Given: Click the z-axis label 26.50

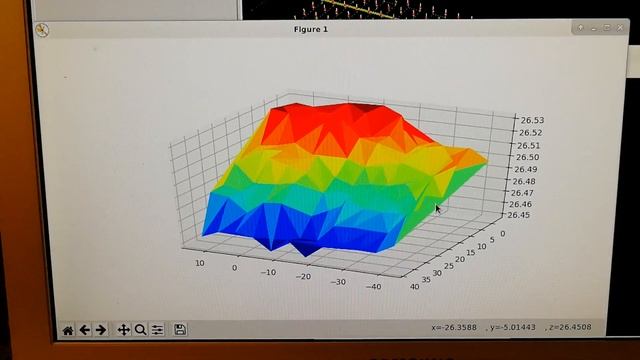Looking at the screenshot, I should [x=528, y=157].
